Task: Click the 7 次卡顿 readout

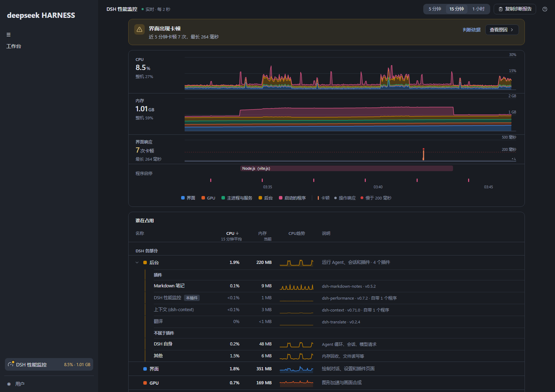Action: coord(145,150)
